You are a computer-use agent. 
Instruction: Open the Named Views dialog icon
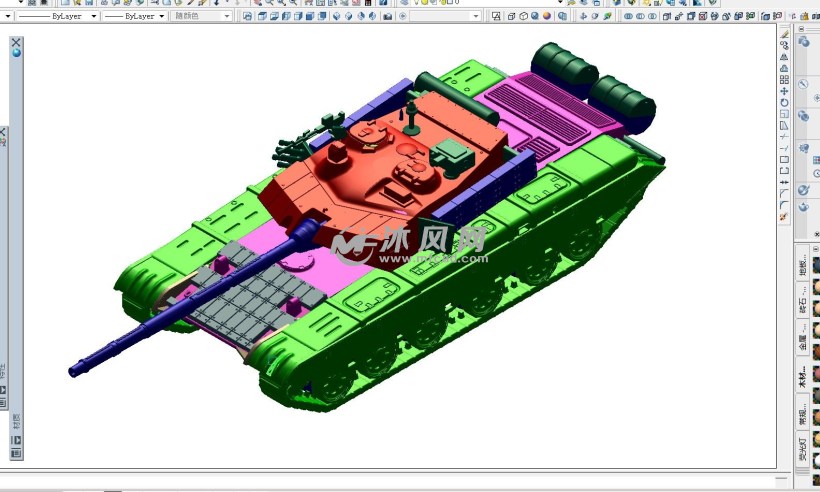247,16
